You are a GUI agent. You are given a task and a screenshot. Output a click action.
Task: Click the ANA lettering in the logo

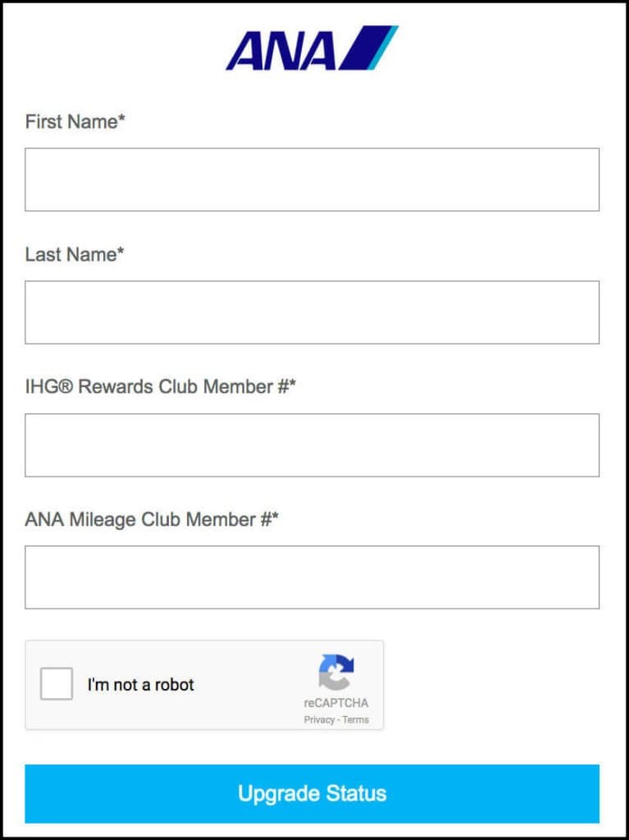(280, 50)
